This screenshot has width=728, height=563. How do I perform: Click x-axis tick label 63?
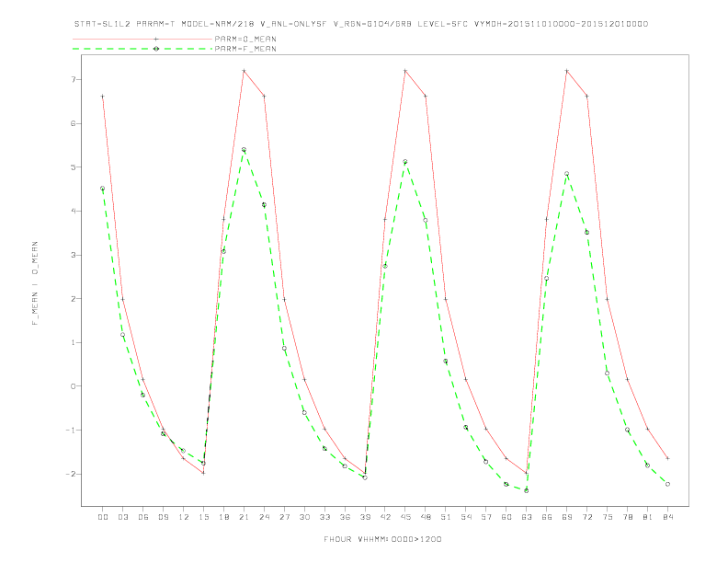pyautogui.click(x=527, y=517)
